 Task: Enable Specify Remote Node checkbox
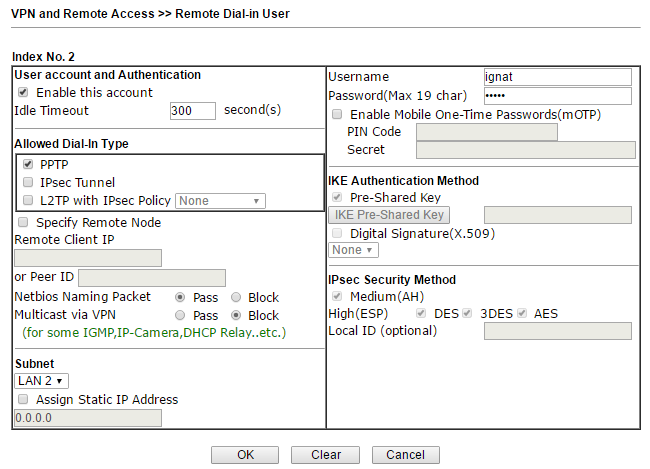click(23, 222)
